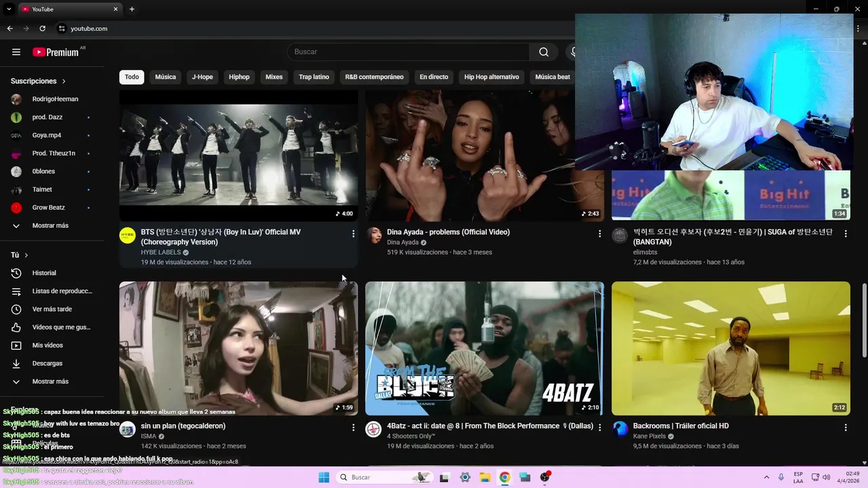This screenshot has height=488, width=868.
Task: Play the Backrooms trailer thumbnail
Action: [x=730, y=348]
